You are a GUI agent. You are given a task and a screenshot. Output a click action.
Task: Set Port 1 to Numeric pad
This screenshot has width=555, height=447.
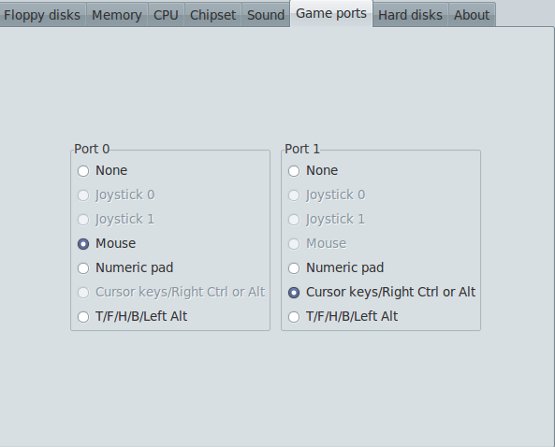[336, 268]
